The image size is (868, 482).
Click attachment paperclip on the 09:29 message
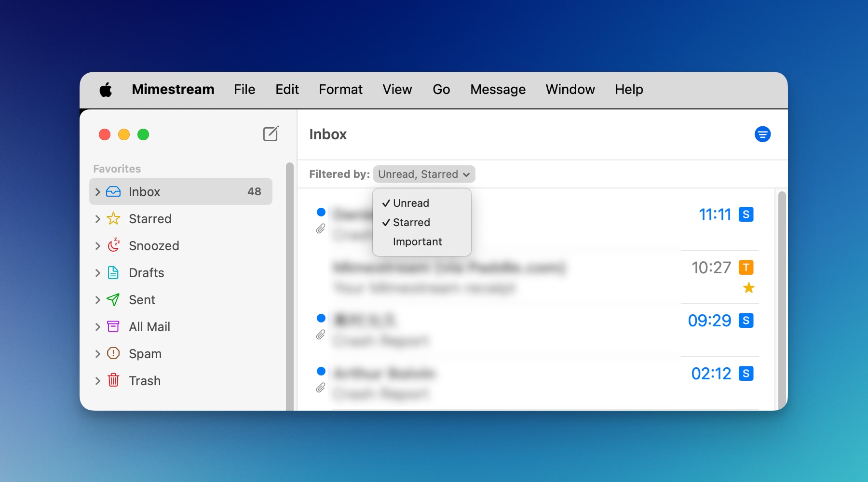321,335
